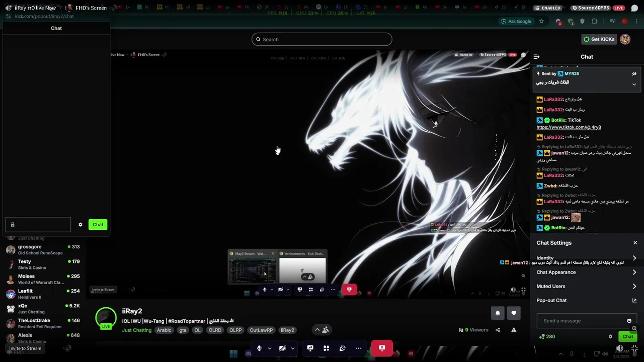Screen dimensions: 644x362
Task: Open Muted Users settings
Action: click(586, 286)
